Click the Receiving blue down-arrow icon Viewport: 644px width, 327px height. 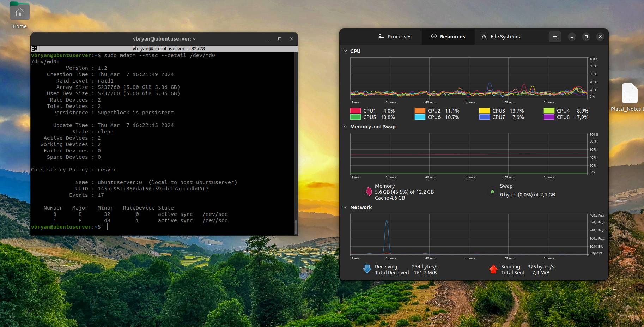click(367, 270)
